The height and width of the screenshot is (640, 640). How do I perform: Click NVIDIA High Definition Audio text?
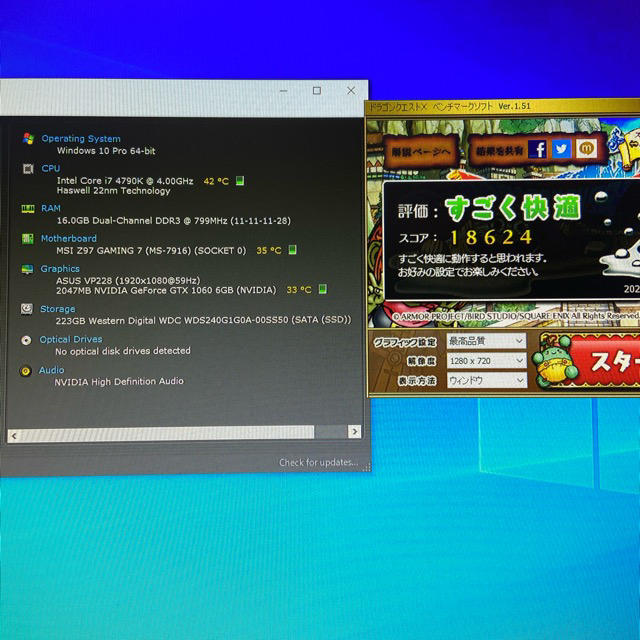point(119,382)
